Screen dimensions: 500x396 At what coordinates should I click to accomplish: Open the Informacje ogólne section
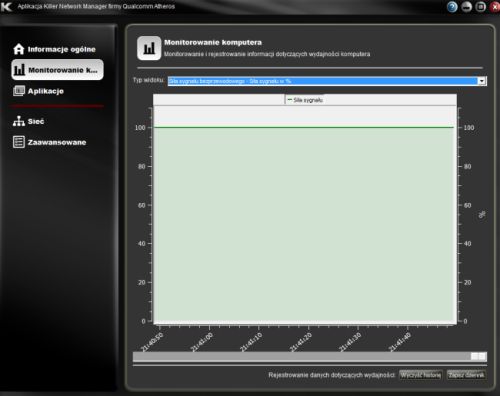[x=55, y=49]
